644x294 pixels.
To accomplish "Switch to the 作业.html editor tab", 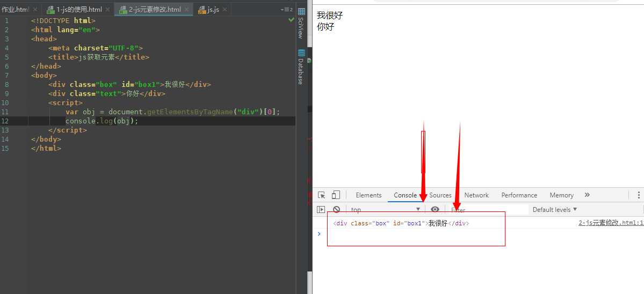I will click(x=15, y=10).
